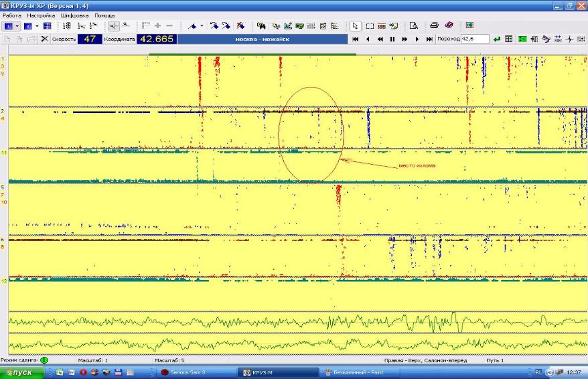Click the black X delete icon
Viewport: 588px width, 381px height.
(x=44, y=40)
